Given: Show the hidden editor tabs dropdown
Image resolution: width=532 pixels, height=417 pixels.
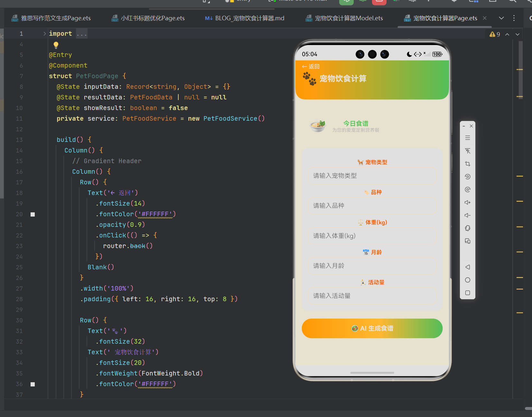Looking at the screenshot, I should (501, 18).
